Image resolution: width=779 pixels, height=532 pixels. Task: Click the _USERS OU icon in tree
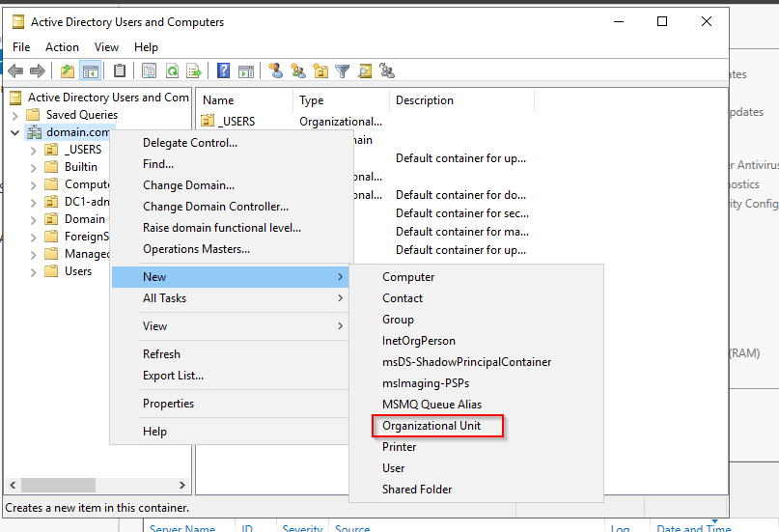[51, 150]
